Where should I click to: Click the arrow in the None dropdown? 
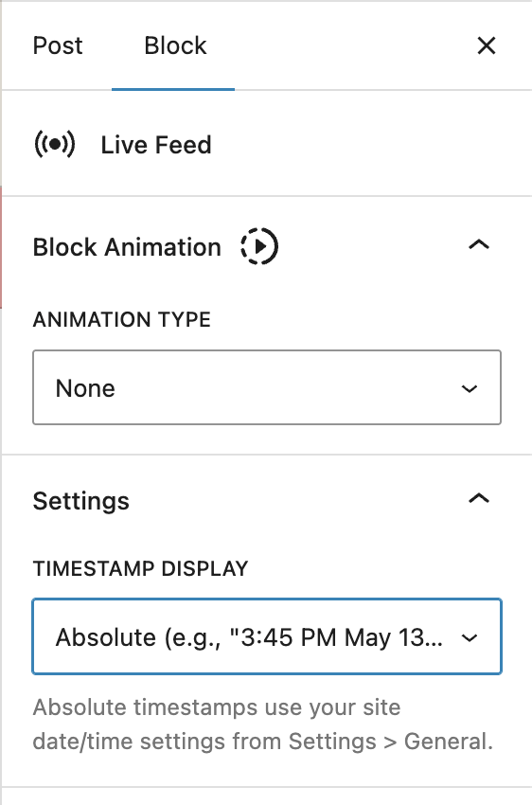point(470,388)
